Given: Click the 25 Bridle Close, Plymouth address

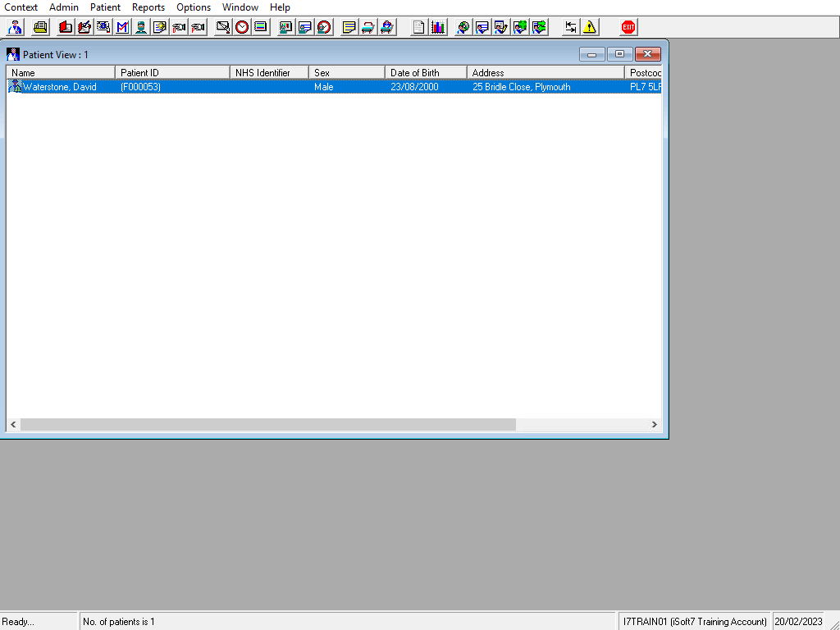Looking at the screenshot, I should (x=521, y=87).
